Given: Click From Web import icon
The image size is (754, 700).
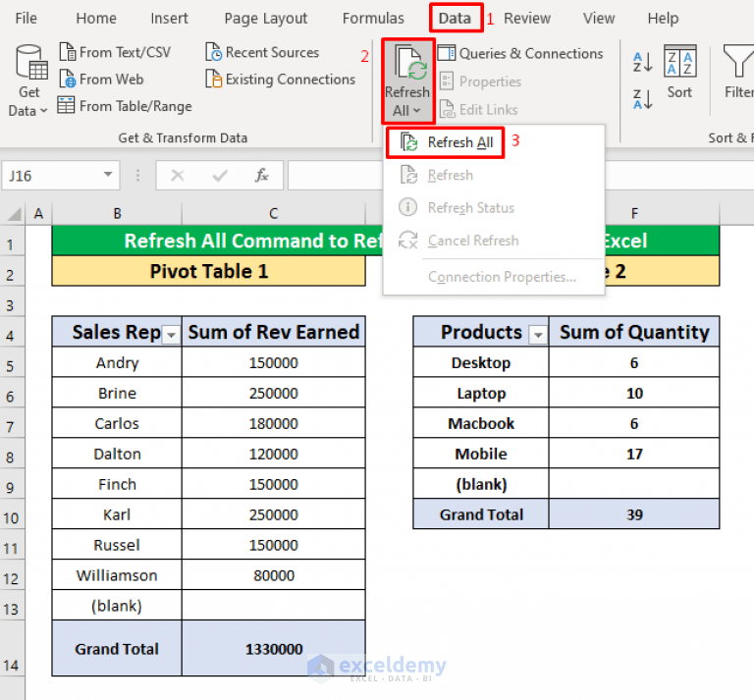Looking at the screenshot, I should pos(68,79).
